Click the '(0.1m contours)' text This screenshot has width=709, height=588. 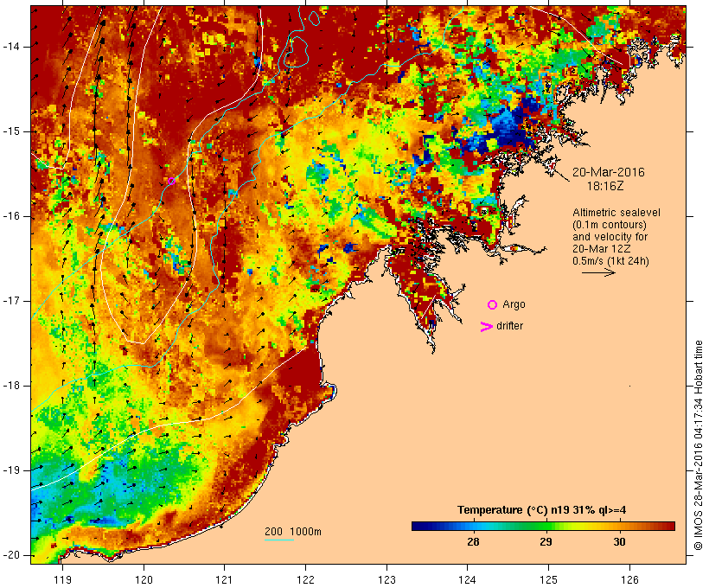[610, 225]
